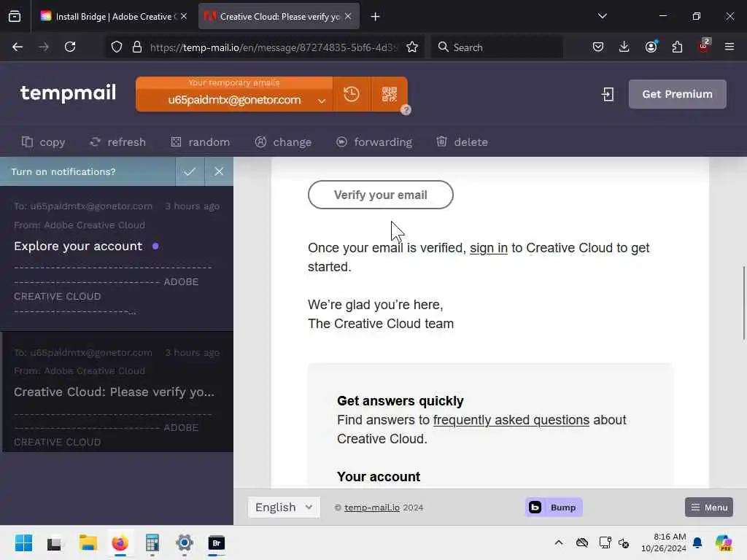Click the temp-mail.io URL address bar
The width and height of the screenshot is (747, 560).
273,47
